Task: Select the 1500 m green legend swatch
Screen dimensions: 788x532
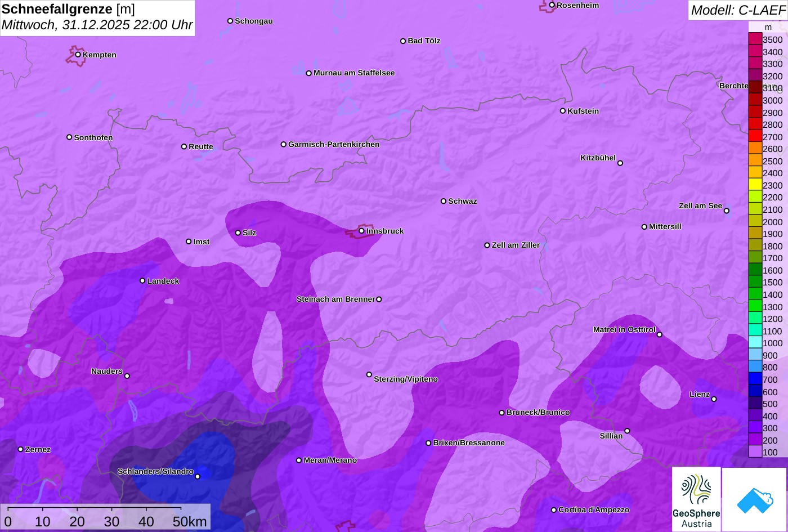Action: point(755,282)
